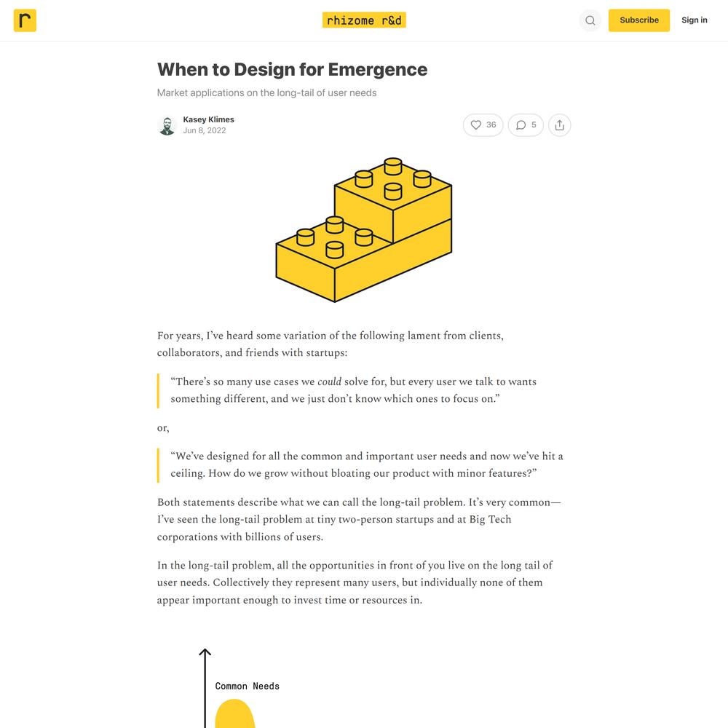The width and height of the screenshot is (728, 728).
Task: Click the subtitle about the long-tail of user needs
Action: 266,93
